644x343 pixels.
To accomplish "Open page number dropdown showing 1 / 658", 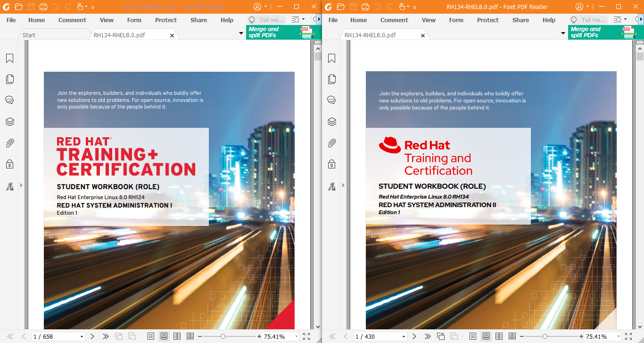I will [82, 337].
